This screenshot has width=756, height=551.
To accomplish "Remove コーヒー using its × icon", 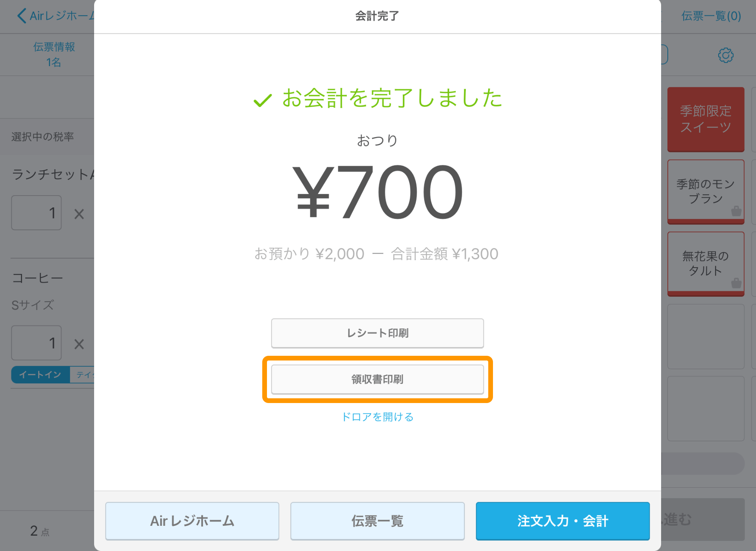I will point(79,344).
